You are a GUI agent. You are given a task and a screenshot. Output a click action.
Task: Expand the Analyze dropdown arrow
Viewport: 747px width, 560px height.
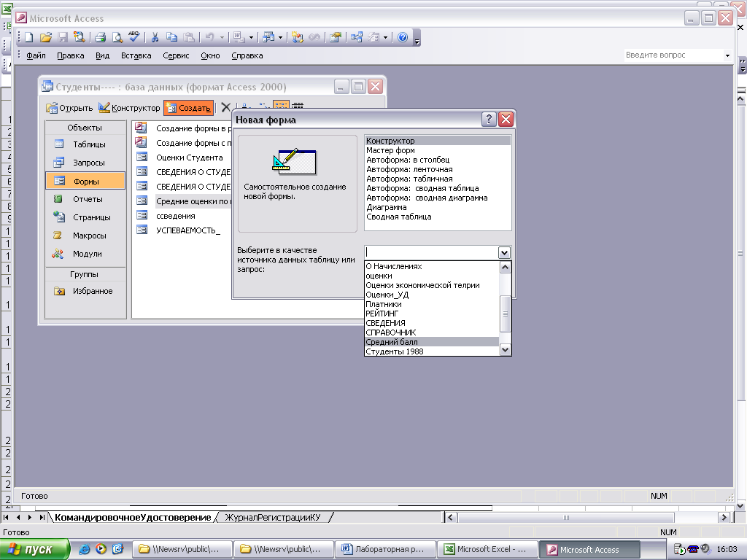[x=280, y=38]
